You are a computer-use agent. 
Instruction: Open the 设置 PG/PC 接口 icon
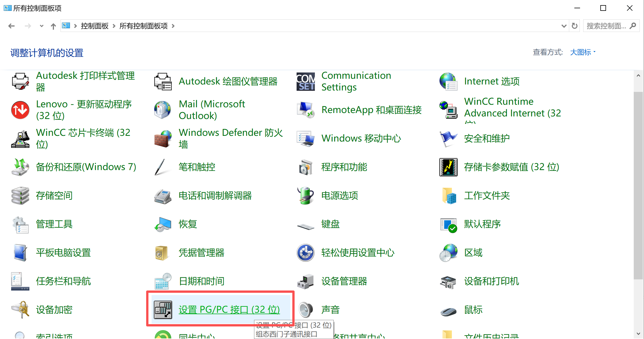click(163, 310)
